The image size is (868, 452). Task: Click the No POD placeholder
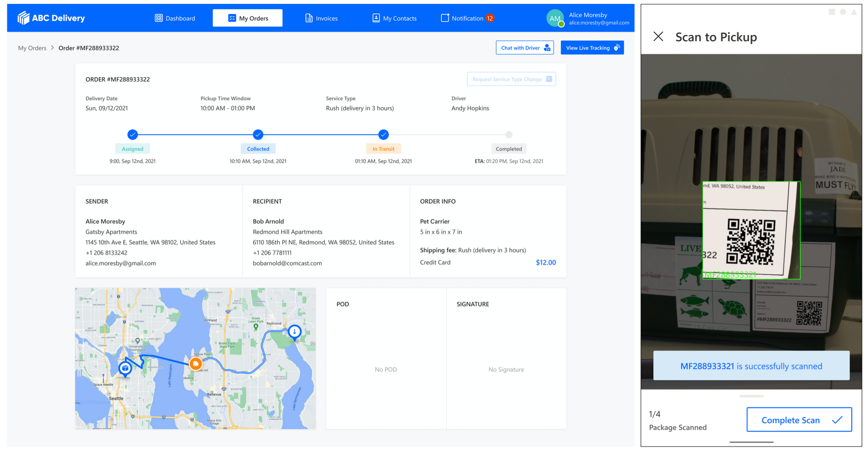click(x=386, y=370)
